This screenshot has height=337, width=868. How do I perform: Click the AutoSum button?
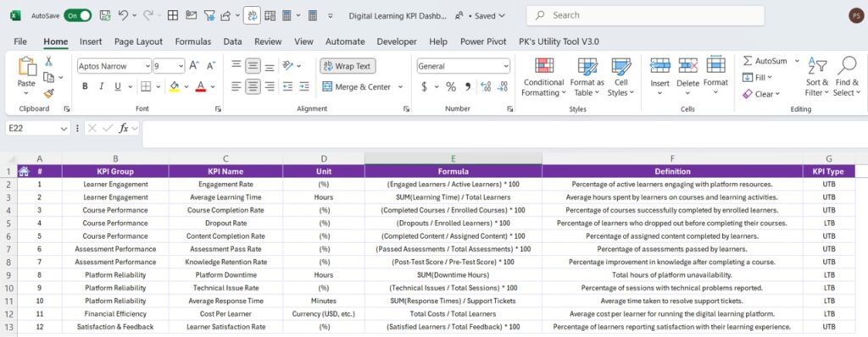[765, 61]
